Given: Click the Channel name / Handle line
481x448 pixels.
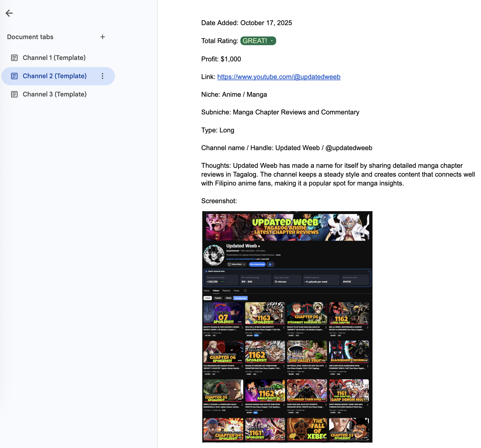Looking at the screenshot, I should [x=287, y=148].
